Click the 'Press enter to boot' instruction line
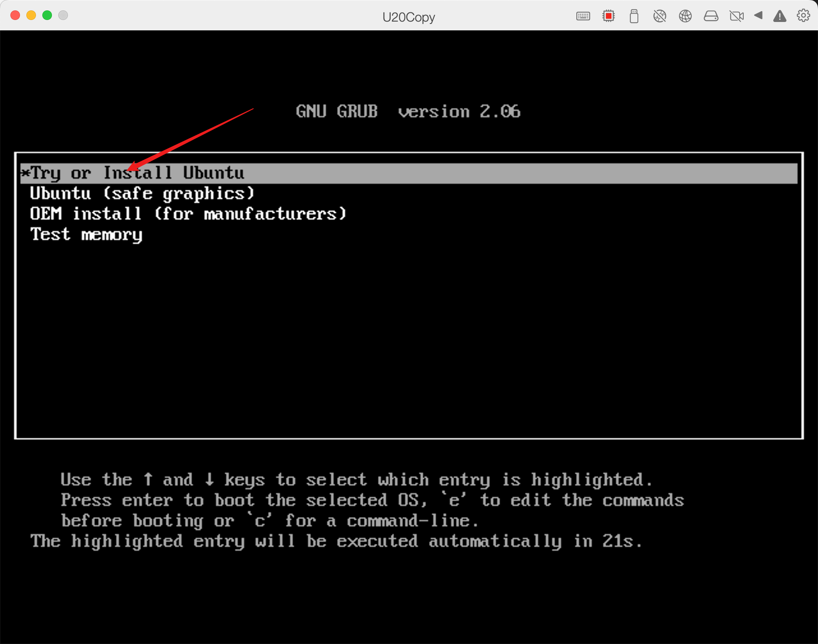 coord(372,500)
